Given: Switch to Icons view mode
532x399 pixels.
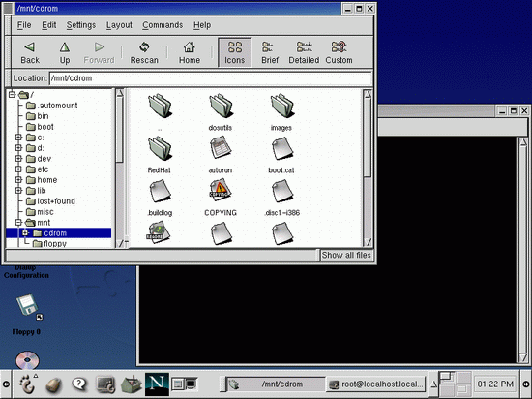Looking at the screenshot, I should pos(234,52).
